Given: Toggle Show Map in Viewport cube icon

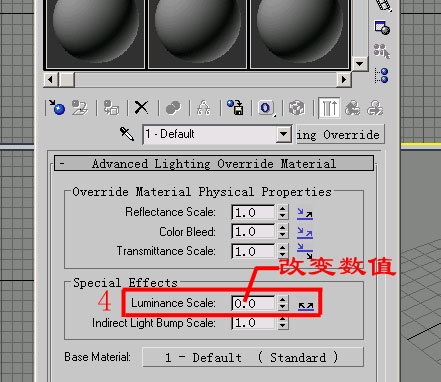Looking at the screenshot, I should pyautogui.click(x=297, y=108).
